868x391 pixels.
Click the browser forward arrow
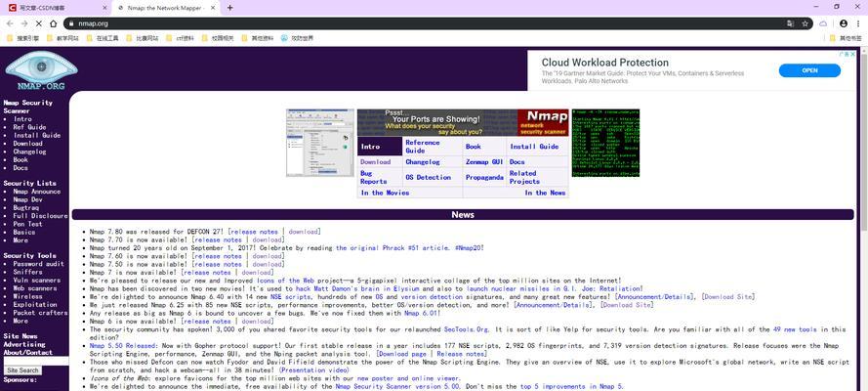pyautogui.click(x=24, y=23)
